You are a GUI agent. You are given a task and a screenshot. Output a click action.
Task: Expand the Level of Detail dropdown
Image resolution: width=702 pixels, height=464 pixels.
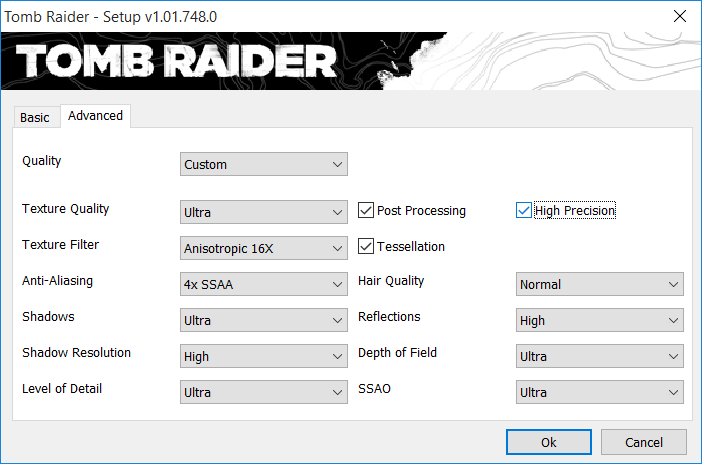(264, 392)
